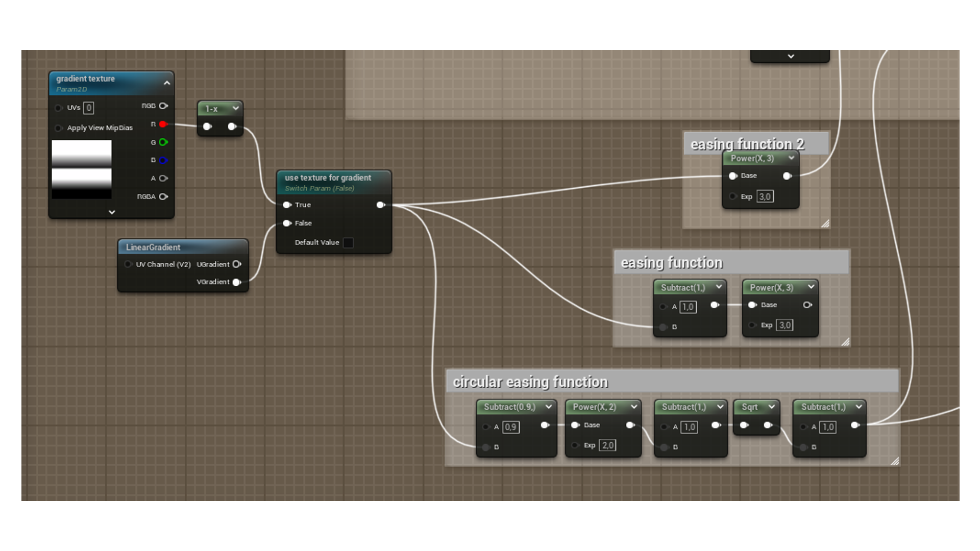Screen dimensions: 980x551
Task: Click green G output pin on gradient texture
Action: point(163,142)
